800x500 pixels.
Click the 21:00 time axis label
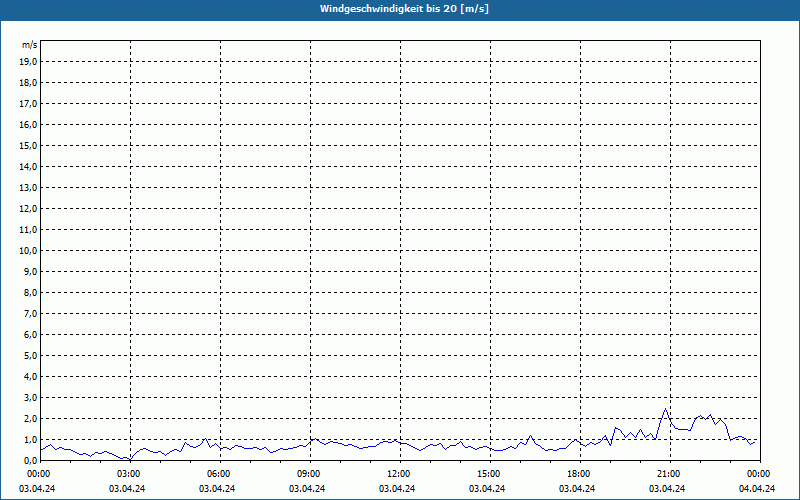[x=669, y=474]
